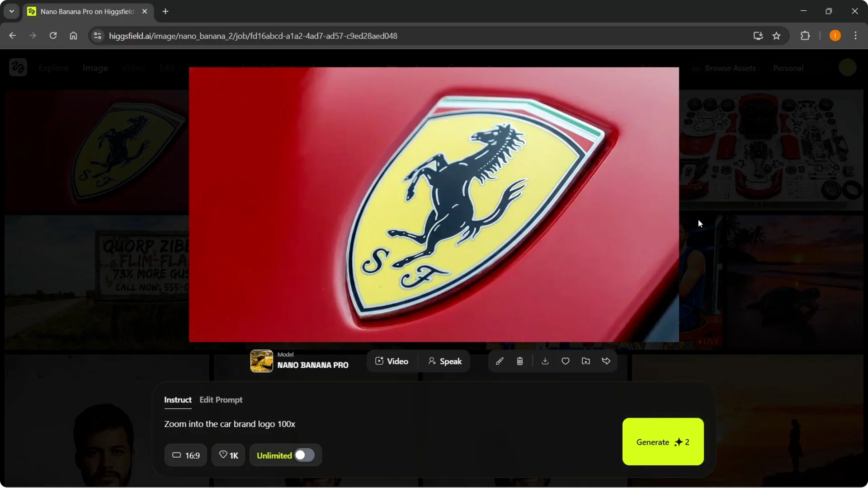868x488 pixels.
Task: Save the image to a folder
Action: coord(585,361)
